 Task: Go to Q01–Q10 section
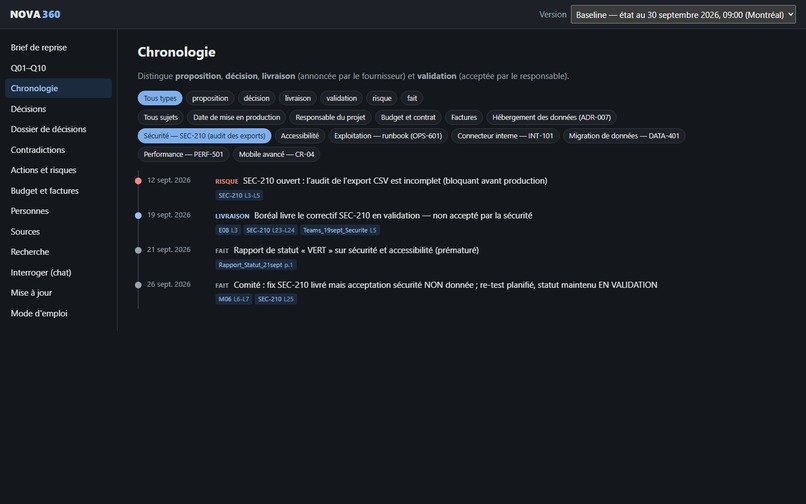pos(58,68)
